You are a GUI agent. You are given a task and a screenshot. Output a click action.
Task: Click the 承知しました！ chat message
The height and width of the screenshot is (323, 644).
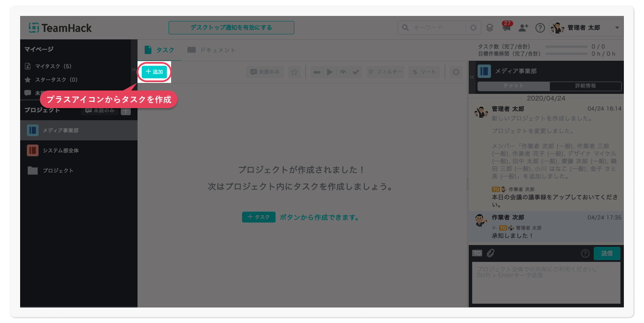pos(512,235)
